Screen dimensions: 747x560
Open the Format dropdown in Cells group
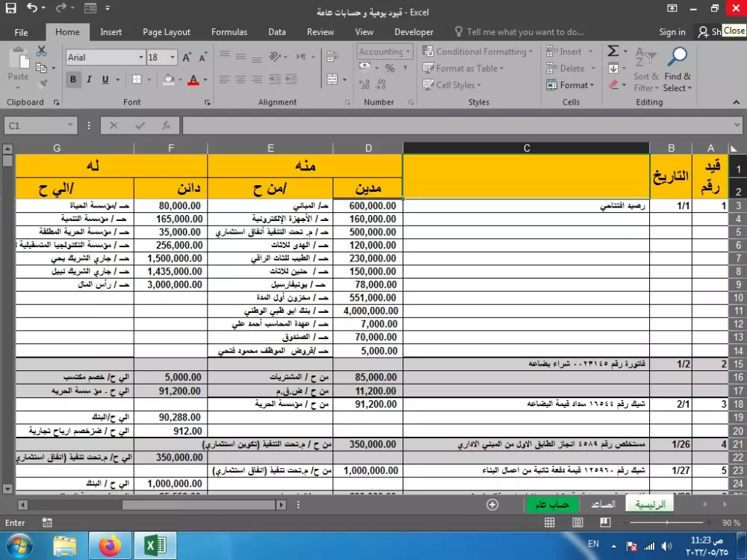point(570,85)
